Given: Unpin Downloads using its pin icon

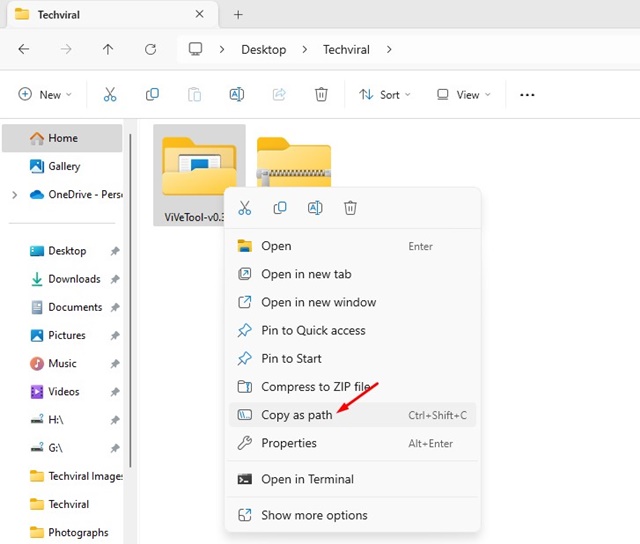Looking at the screenshot, I should coord(115,279).
